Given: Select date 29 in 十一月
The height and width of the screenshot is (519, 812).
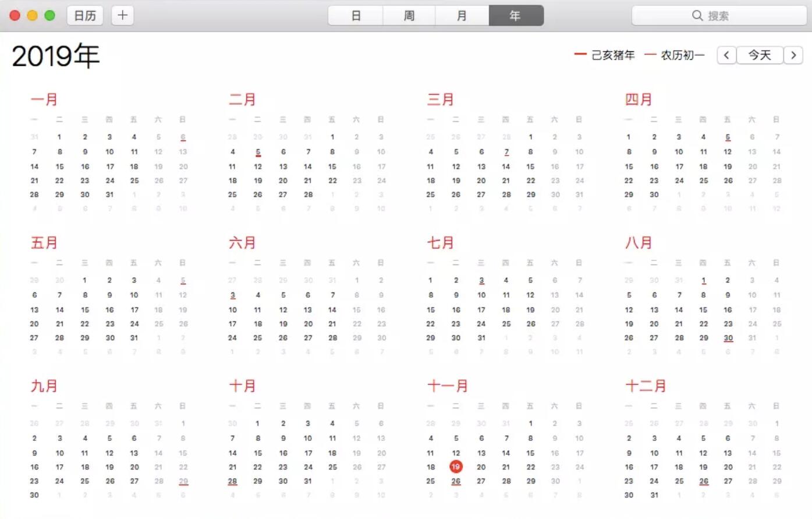Looking at the screenshot, I should point(531,481).
